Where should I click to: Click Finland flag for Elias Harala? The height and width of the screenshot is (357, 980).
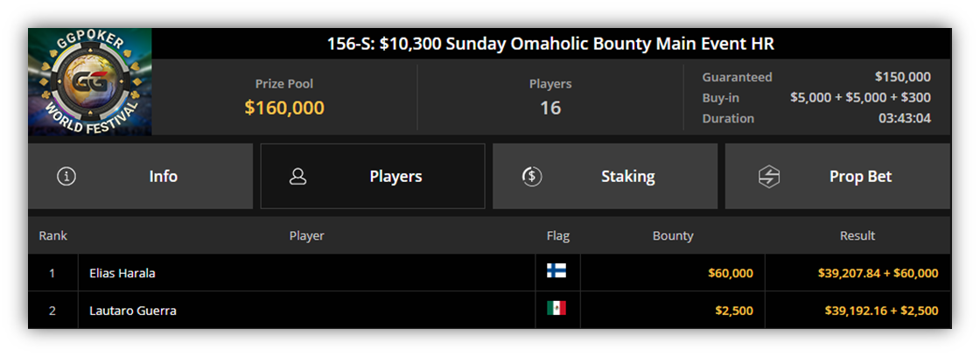(556, 270)
